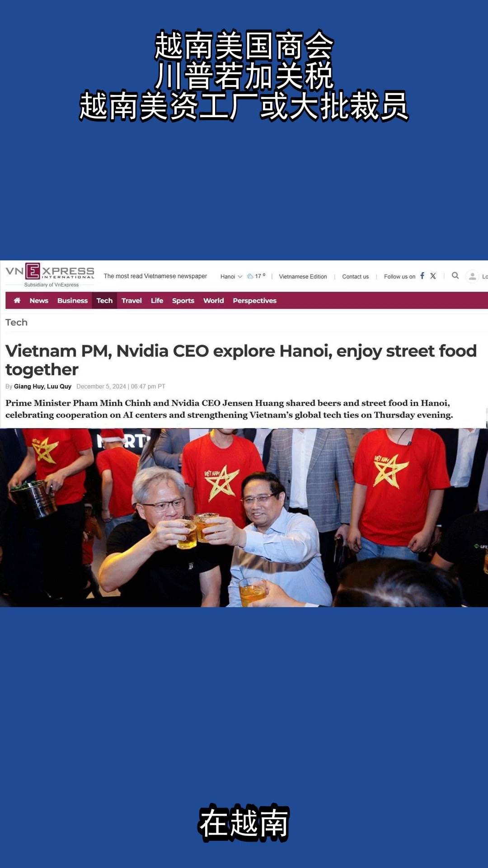488x868 pixels.
Task: Click the Contact us link
Action: (355, 277)
